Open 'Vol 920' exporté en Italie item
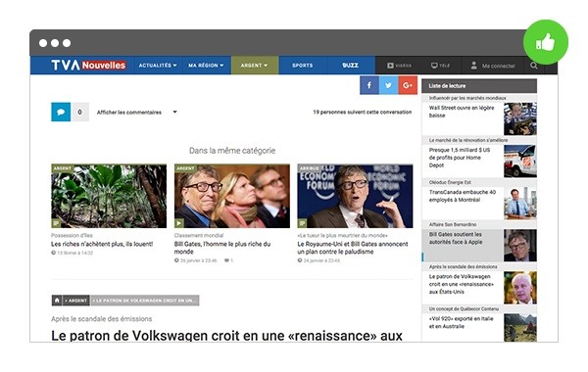588x372 pixels. click(462, 322)
